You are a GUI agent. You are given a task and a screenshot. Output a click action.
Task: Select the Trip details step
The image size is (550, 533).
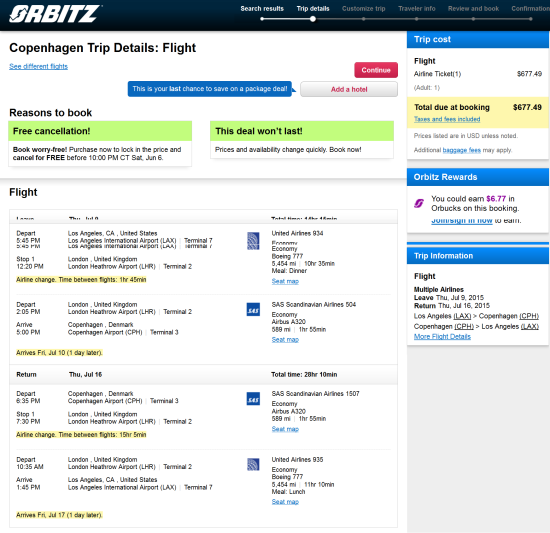click(x=313, y=9)
